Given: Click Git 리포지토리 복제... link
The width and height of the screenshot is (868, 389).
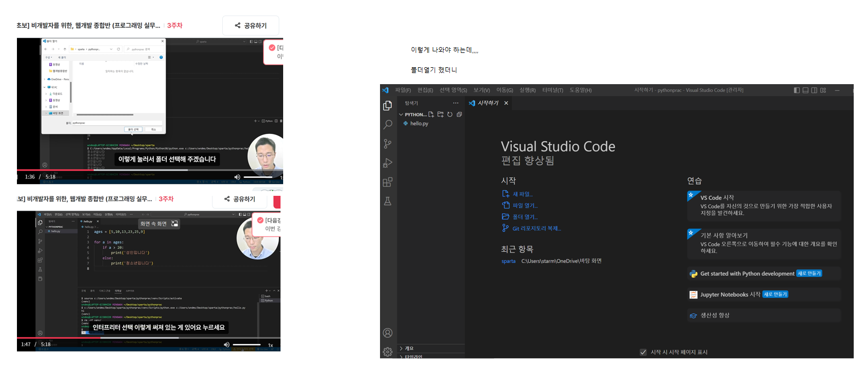Looking at the screenshot, I should click(x=537, y=229).
